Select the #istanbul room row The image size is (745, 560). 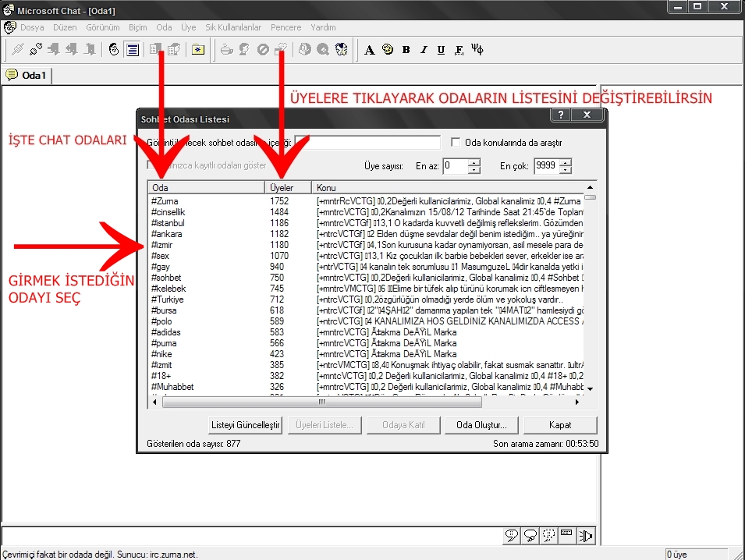tap(366, 223)
